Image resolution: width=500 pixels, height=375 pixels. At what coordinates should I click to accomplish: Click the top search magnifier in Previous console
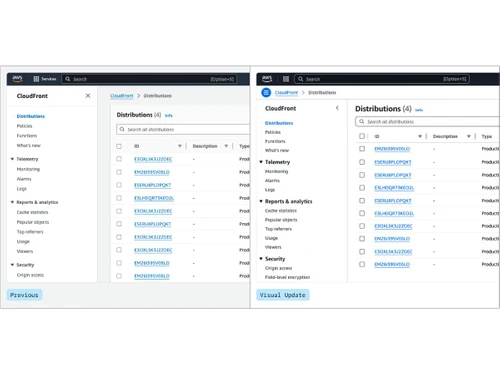(68, 79)
